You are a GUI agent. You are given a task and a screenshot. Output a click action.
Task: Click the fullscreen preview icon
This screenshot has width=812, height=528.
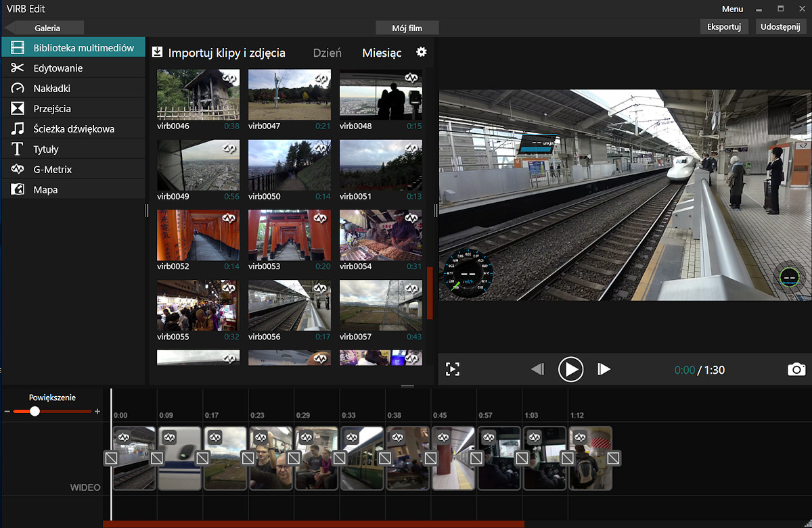coord(453,369)
